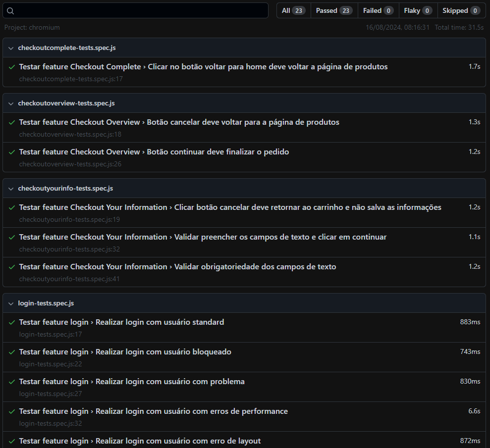
Task: Collapse checkoutyourinfo-tests.spec.js section chevron
Action: pos(11,189)
